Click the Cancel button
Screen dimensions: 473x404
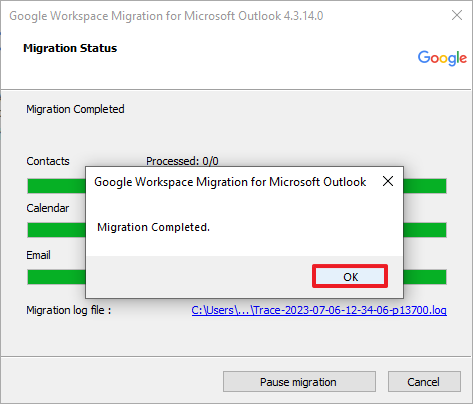424,382
